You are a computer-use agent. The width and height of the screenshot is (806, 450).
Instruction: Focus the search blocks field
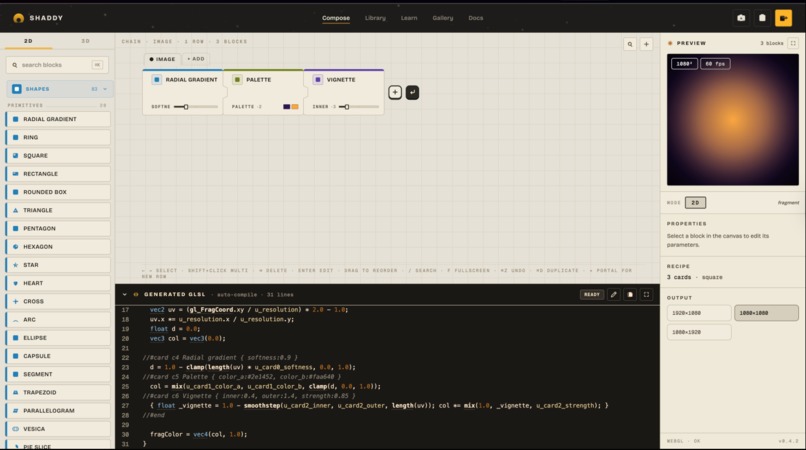57,65
